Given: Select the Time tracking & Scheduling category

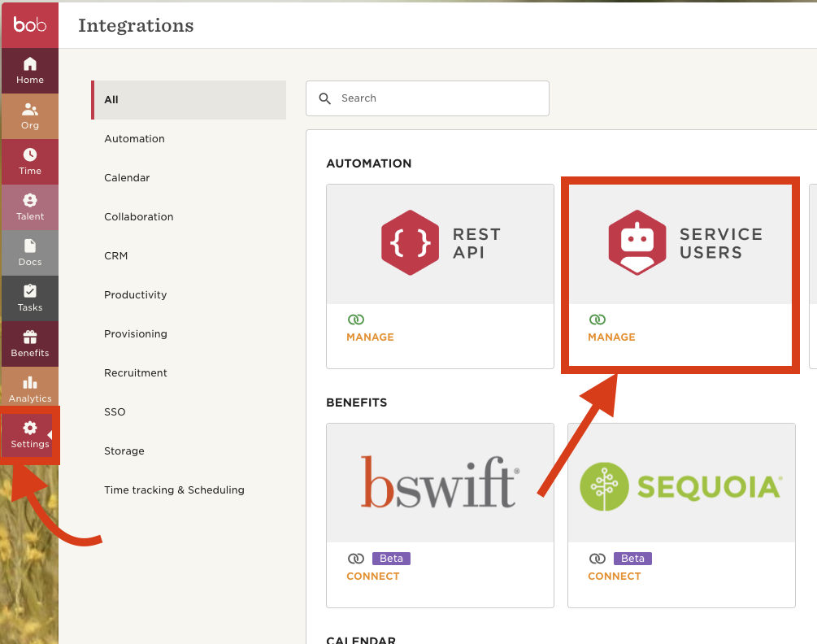Looking at the screenshot, I should (x=174, y=490).
